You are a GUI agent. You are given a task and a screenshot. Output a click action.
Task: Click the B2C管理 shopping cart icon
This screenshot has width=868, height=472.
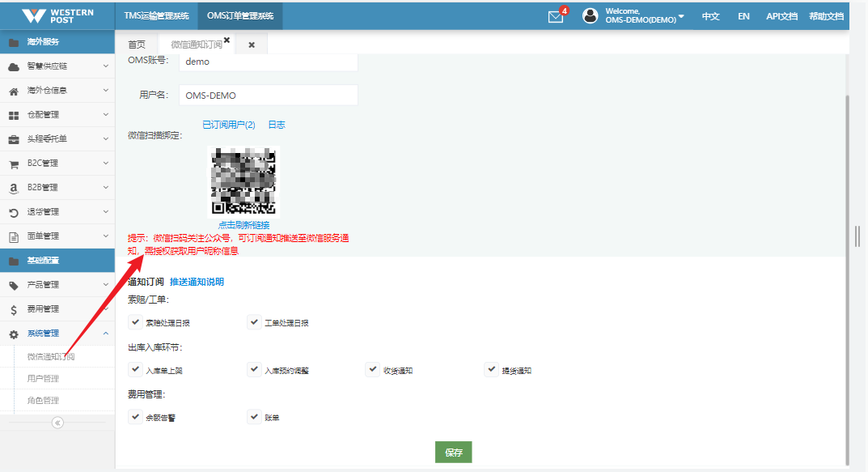(x=14, y=164)
